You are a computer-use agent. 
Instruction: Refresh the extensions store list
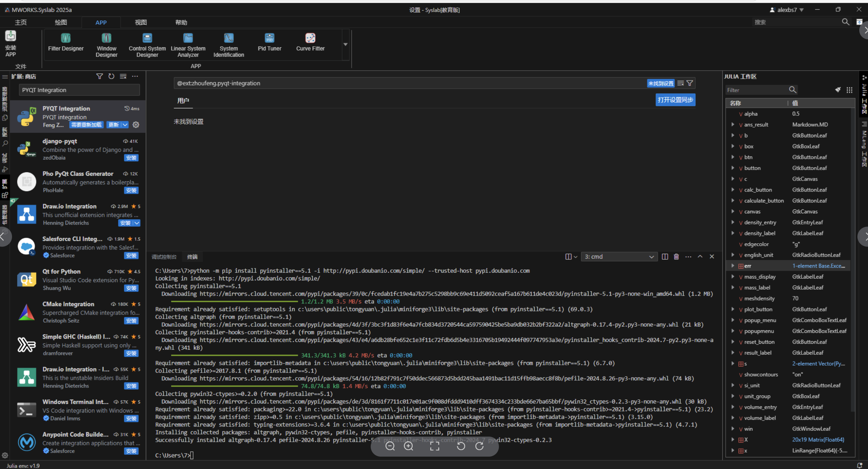click(111, 76)
